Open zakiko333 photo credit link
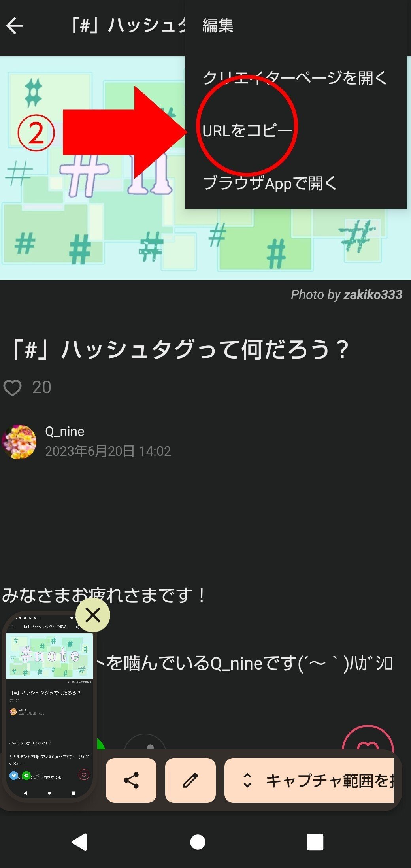Screen dimensions: 411x868 [x=373, y=294]
